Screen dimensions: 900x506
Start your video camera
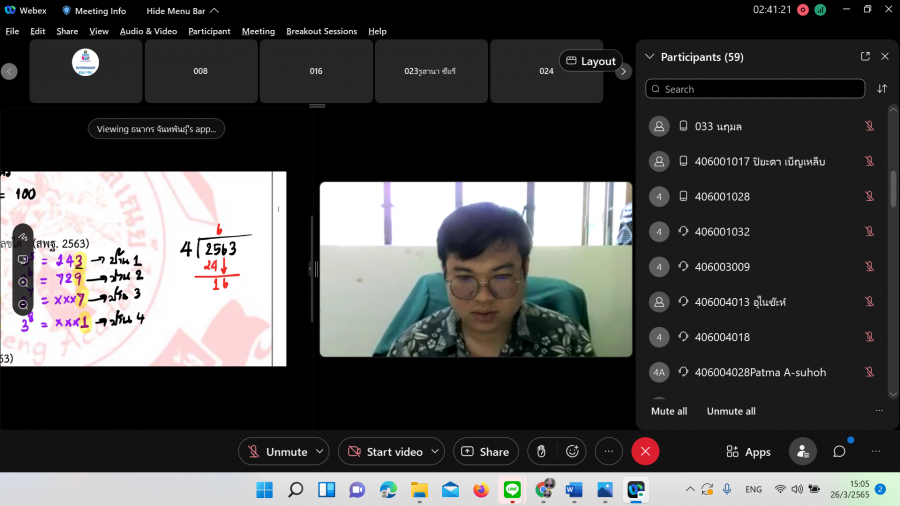(x=385, y=452)
